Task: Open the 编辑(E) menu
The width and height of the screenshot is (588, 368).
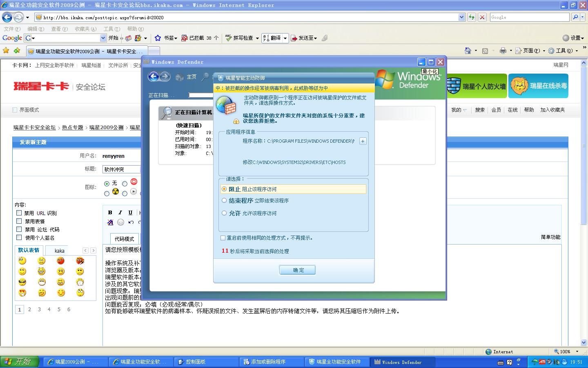Action: [36, 29]
